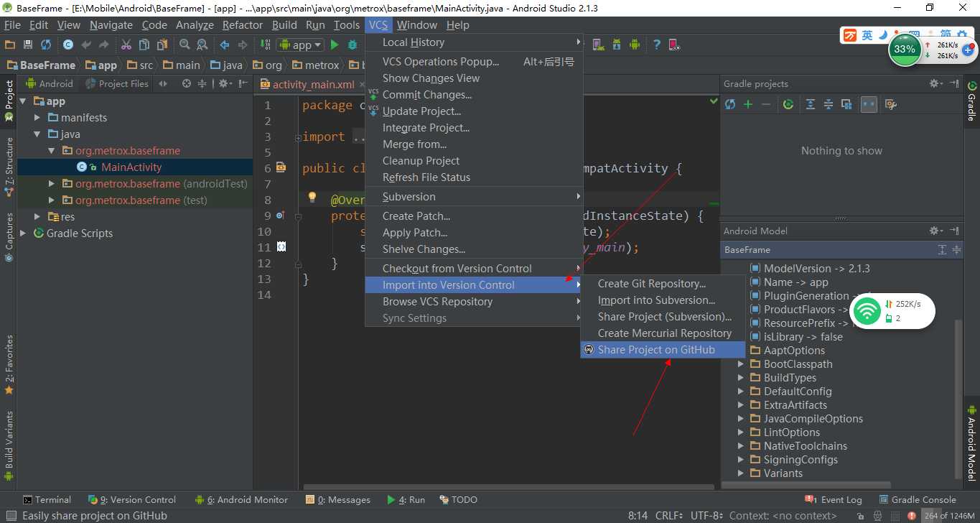Open the AVD Manager icon

[598, 45]
